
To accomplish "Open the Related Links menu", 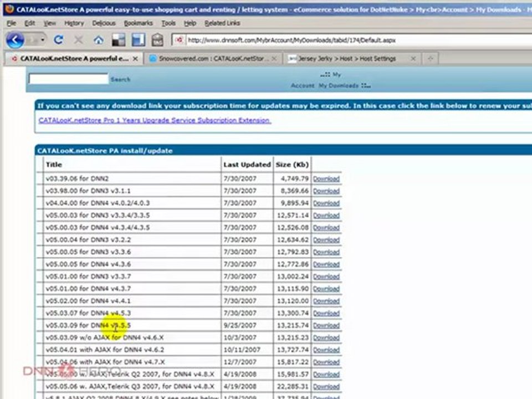I will (x=222, y=23).
